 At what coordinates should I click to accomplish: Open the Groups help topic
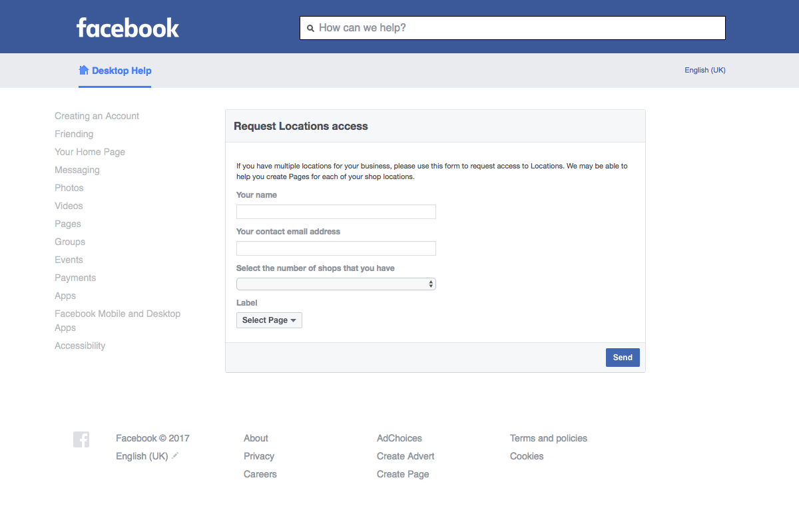tap(70, 242)
